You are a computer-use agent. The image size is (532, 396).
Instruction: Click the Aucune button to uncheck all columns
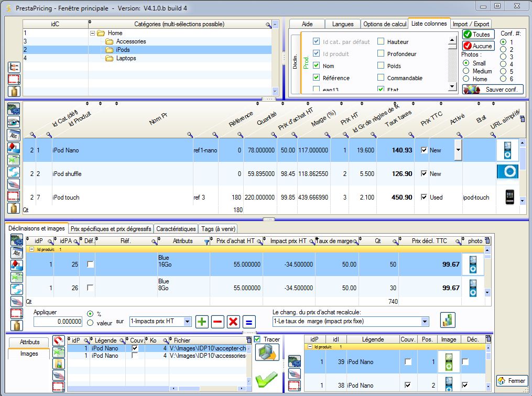click(479, 46)
